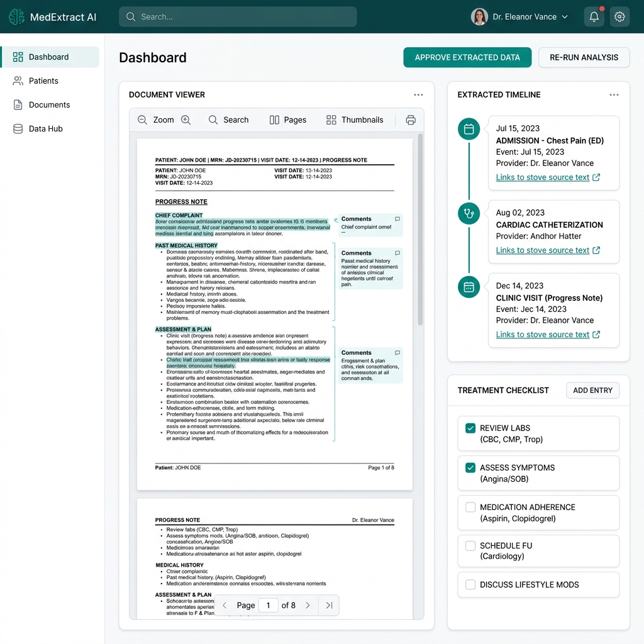Click the Thumbnails view toolbar item
The image size is (644, 644).
[x=355, y=120]
